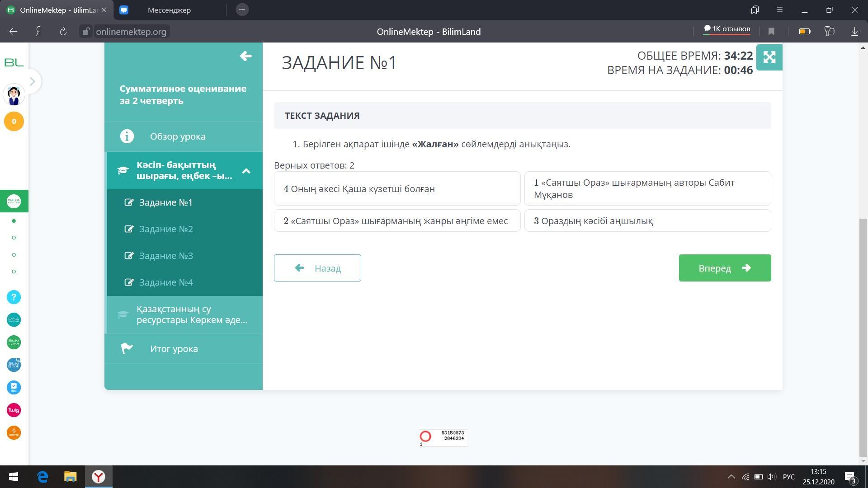Select answer 'Оның әкесі Қаша күзетші болған'
Image resolution: width=868 pixels, height=488 pixels.
397,189
